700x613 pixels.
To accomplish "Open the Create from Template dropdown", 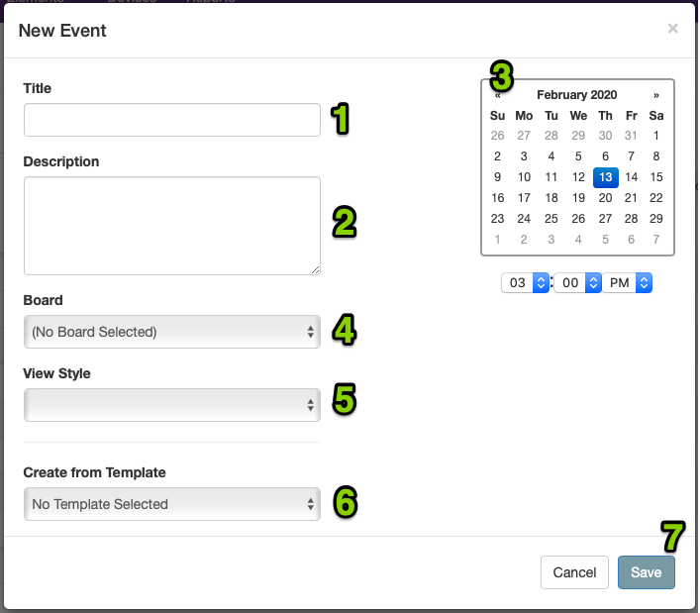I will (x=172, y=504).
